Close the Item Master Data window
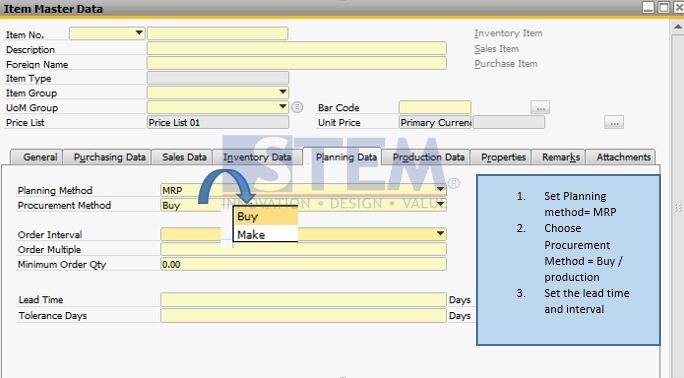This screenshot has width=684, height=378. coord(679,7)
